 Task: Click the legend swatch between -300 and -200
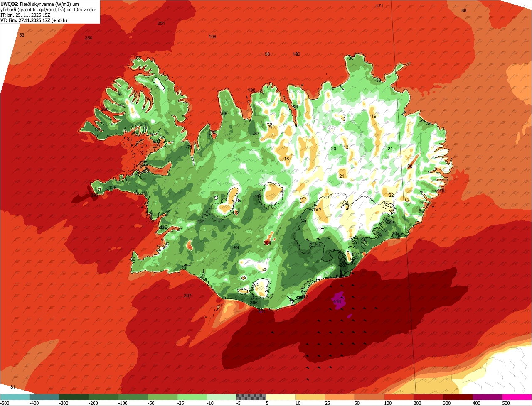74,397
